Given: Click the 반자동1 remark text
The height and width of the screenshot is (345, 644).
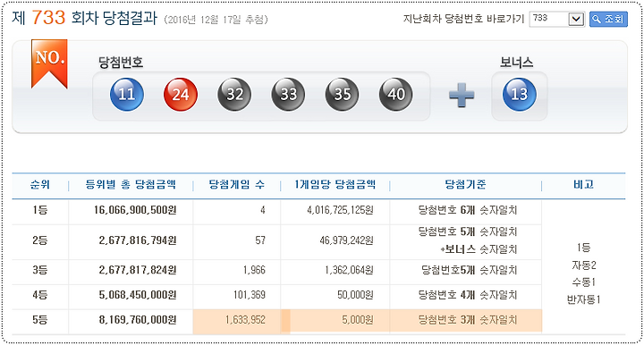Looking at the screenshot, I should pyautogui.click(x=583, y=299).
